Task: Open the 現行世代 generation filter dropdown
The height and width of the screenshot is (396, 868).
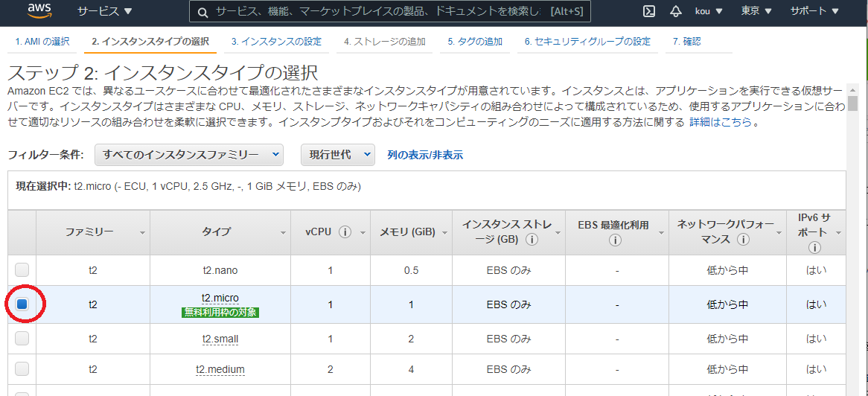Action: tap(338, 155)
